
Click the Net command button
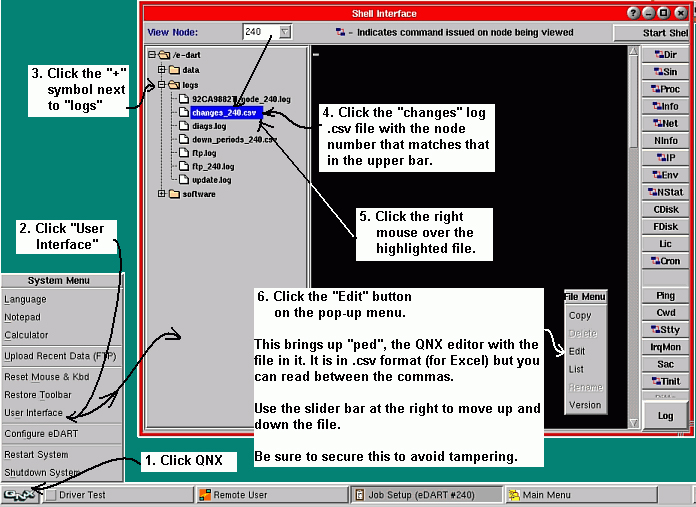[665, 123]
